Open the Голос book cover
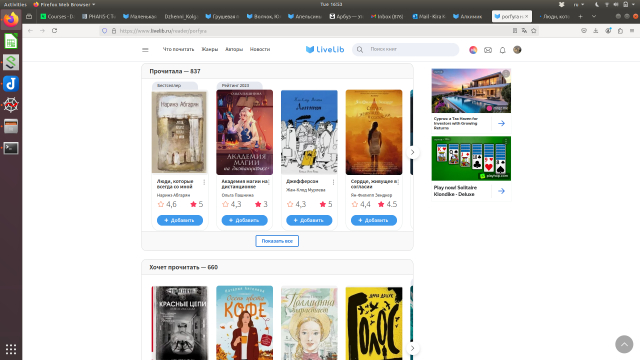This screenshot has height=360, width=640. [374, 323]
